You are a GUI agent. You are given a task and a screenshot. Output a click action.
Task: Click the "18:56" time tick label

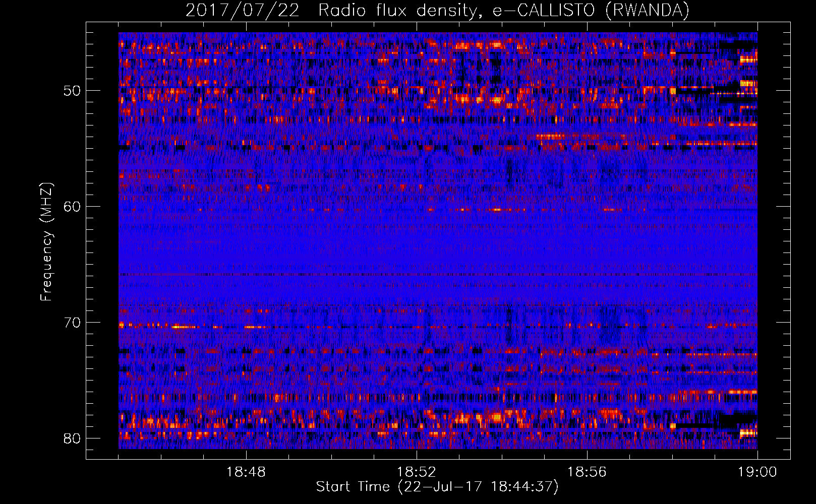click(x=587, y=472)
